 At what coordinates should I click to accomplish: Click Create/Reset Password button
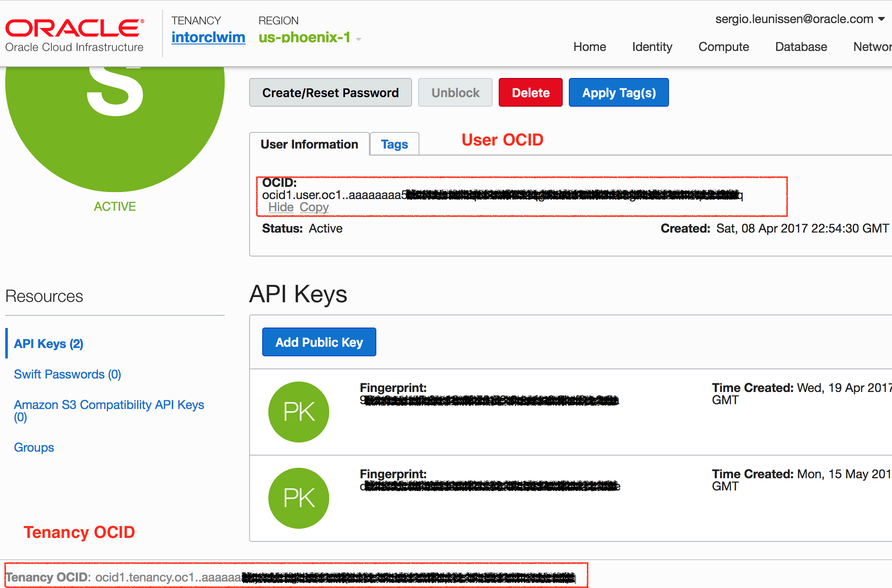tap(330, 93)
